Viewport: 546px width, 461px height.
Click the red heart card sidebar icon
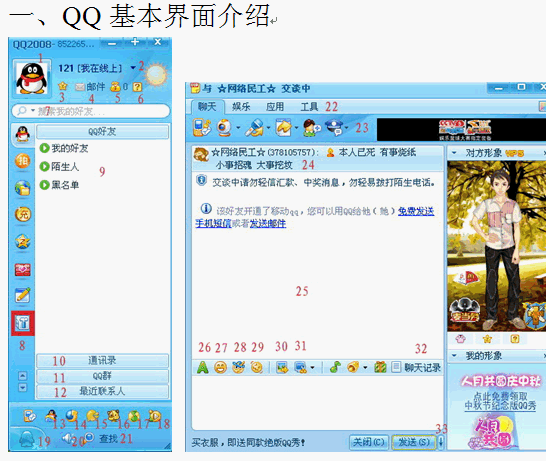pyautogui.click(x=23, y=269)
